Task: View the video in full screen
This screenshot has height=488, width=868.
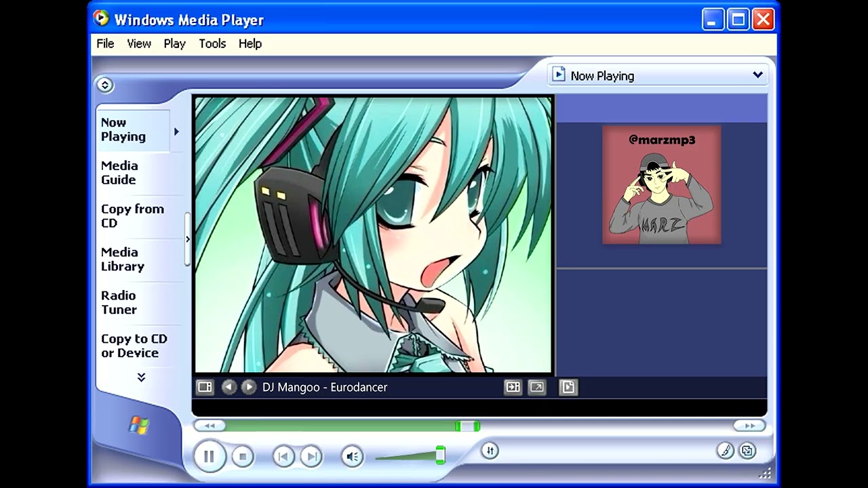Action: (536, 387)
